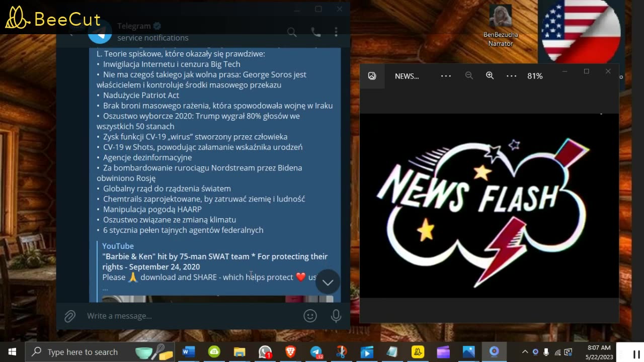The image size is (644, 362).
Task: Open Snipping scissors tool in taskbar
Action: 342,352
